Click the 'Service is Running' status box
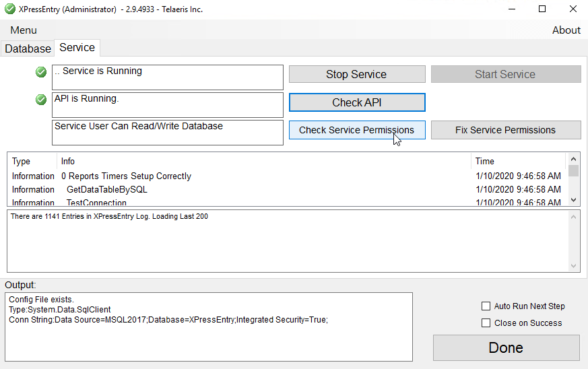The image size is (588, 369). (x=168, y=77)
